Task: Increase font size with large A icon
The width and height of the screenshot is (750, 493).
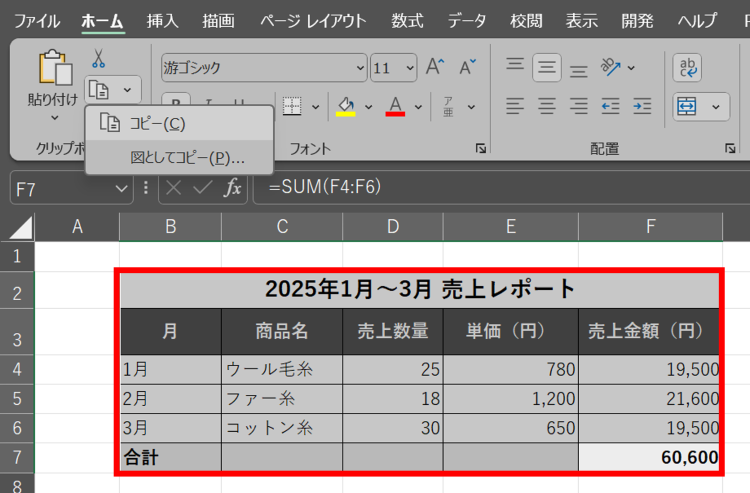Action: point(435,67)
